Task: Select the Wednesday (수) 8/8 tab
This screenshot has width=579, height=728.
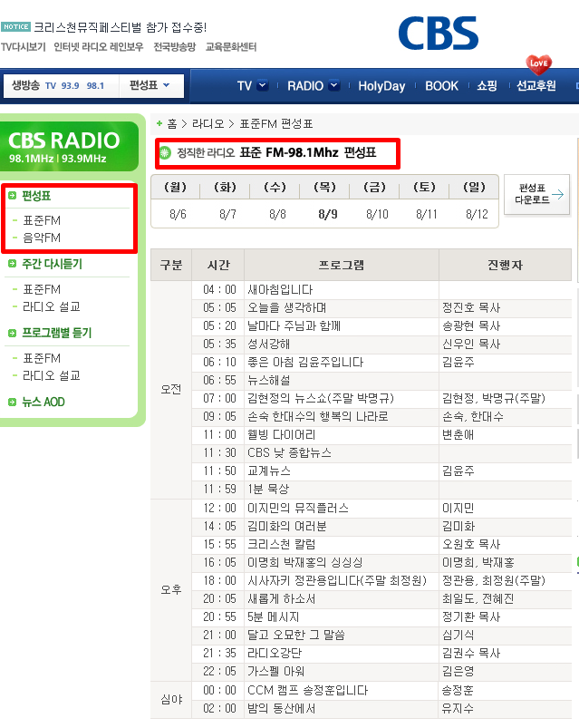Action: [x=275, y=200]
